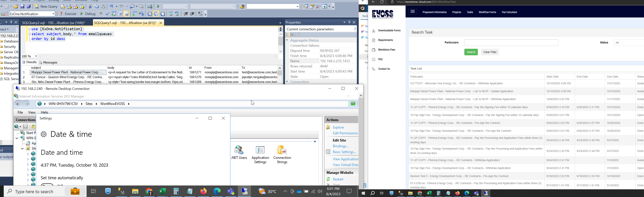Viewport: 644px width, 197px height.
Task: Open the Connection Strings feature in IIS
Action: [x=282, y=155]
